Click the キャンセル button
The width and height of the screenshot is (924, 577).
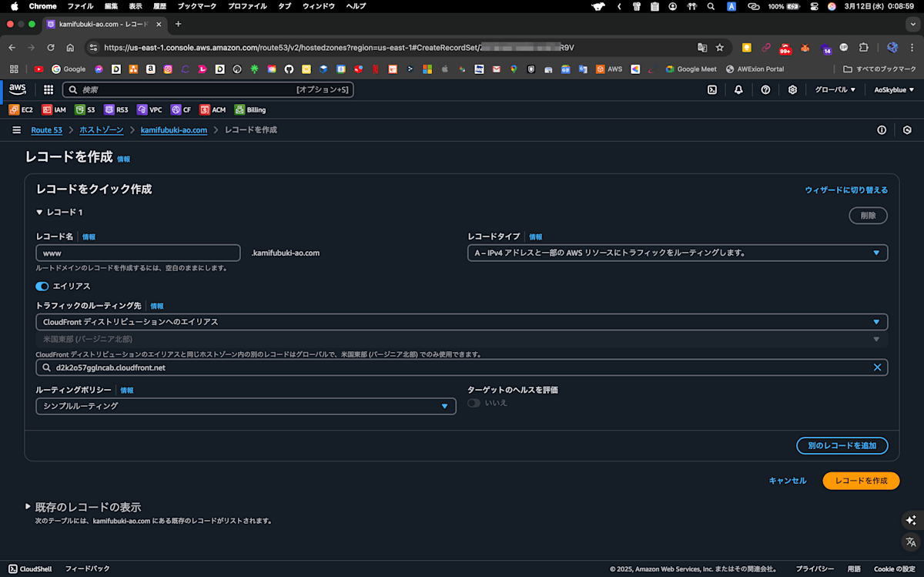click(788, 481)
